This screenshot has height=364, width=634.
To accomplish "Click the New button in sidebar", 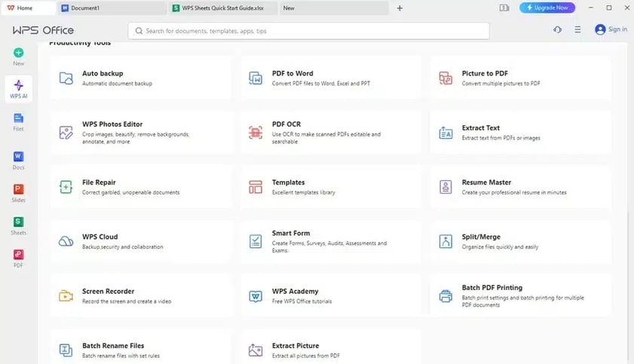I will tap(18, 57).
